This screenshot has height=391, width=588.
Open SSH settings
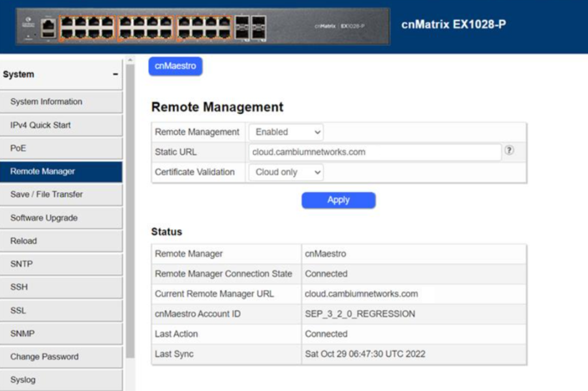pyautogui.click(x=61, y=287)
